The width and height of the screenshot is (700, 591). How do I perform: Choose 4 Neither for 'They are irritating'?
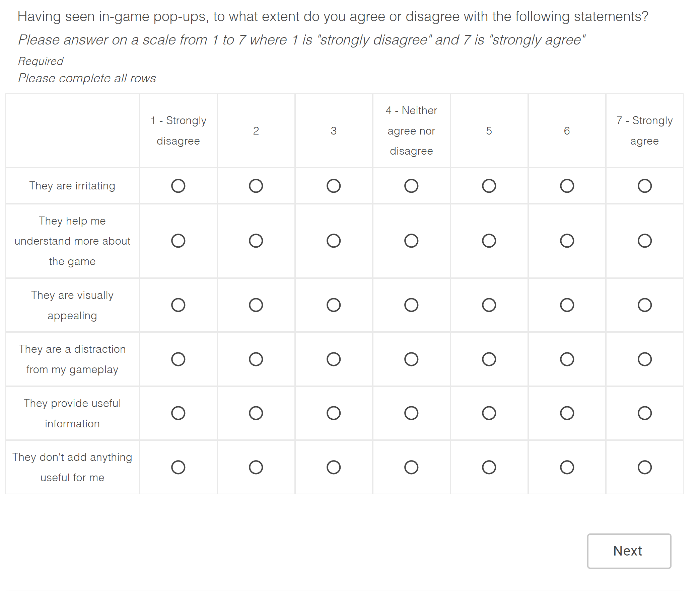tap(411, 186)
